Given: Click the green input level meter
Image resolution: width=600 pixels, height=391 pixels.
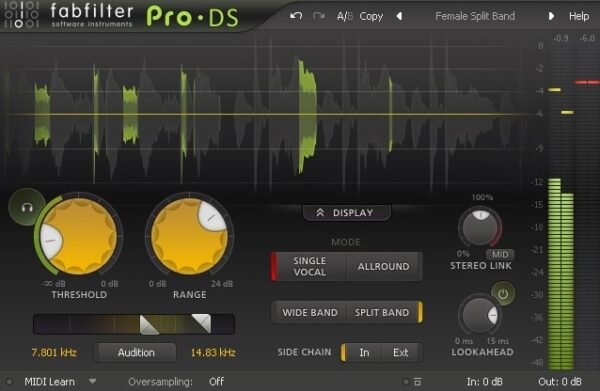Looking at the screenshot, I should click(x=561, y=274).
